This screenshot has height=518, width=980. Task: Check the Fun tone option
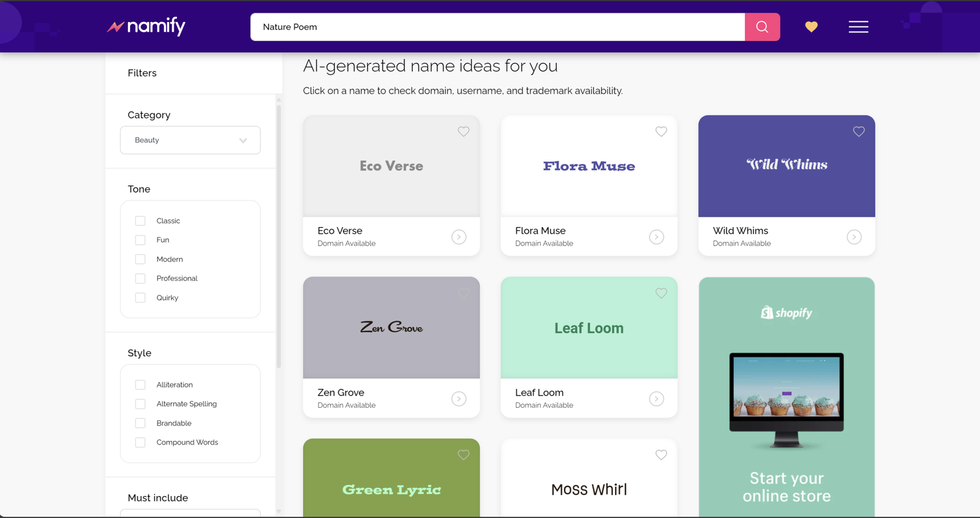140,240
